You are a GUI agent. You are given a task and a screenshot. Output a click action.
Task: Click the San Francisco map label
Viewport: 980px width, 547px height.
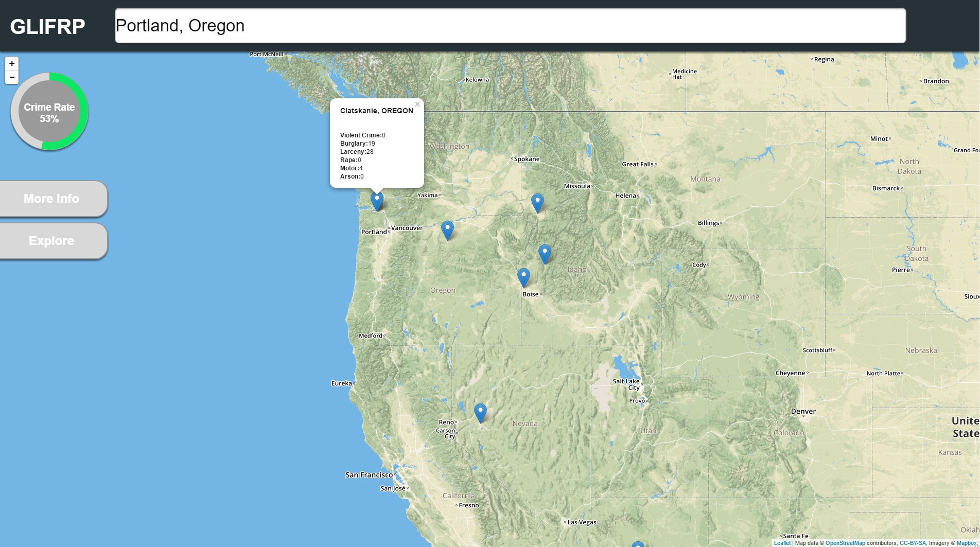[369, 475]
